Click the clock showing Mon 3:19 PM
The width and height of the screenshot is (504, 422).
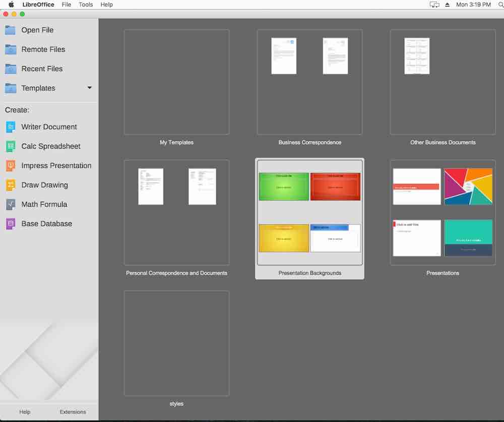[473, 5]
